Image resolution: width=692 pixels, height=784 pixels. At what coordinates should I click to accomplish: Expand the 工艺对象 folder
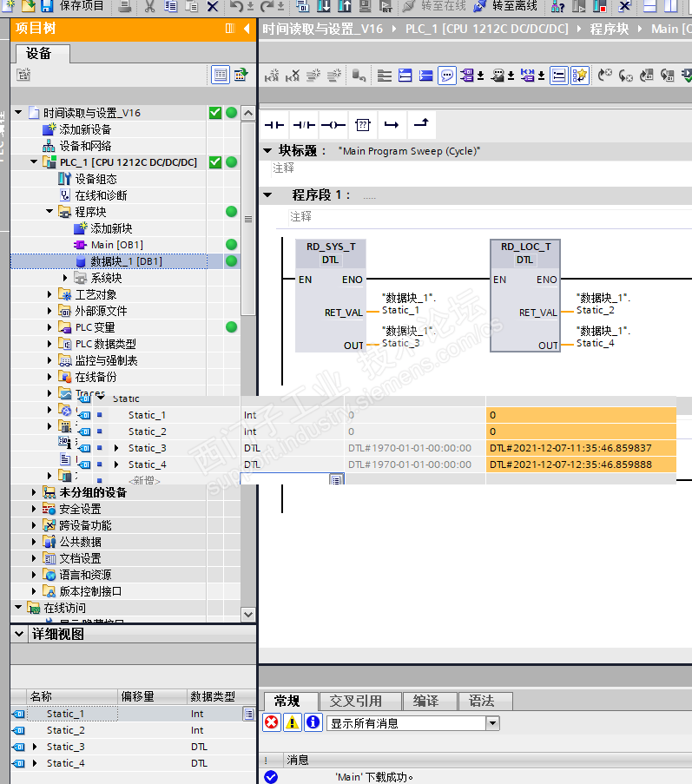(49, 294)
